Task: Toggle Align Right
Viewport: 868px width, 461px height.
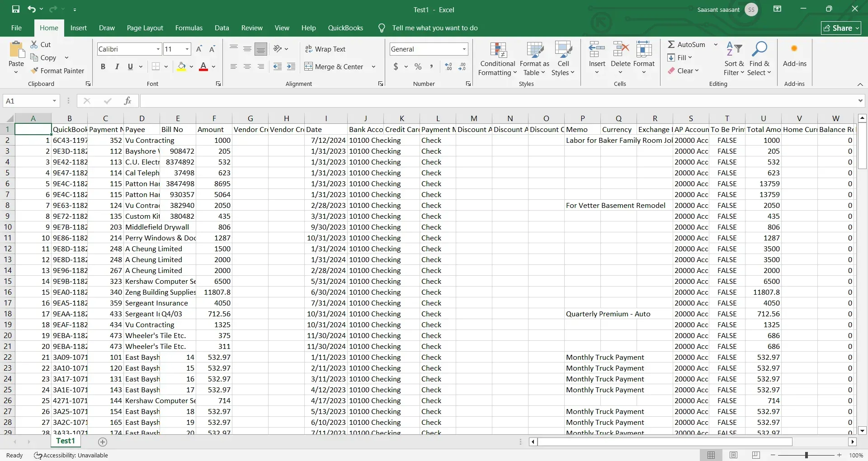Action: [261, 66]
